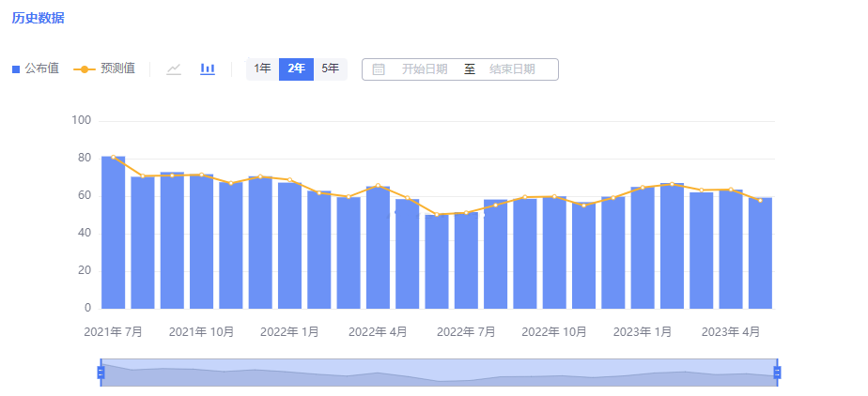The height and width of the screenshot is (396, 868).
Task: Click the shaded data zoom range area
Action: (x=439, y=373)
